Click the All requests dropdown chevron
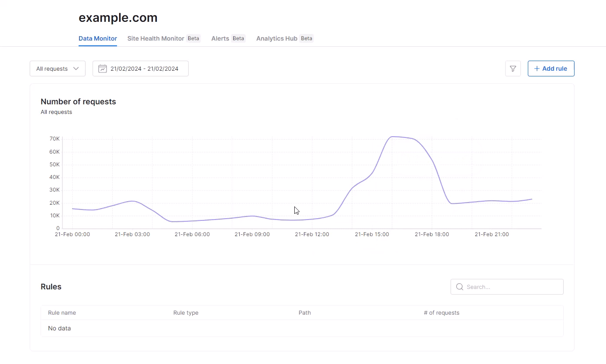This screenshot has width=606, height=364. 76,69
